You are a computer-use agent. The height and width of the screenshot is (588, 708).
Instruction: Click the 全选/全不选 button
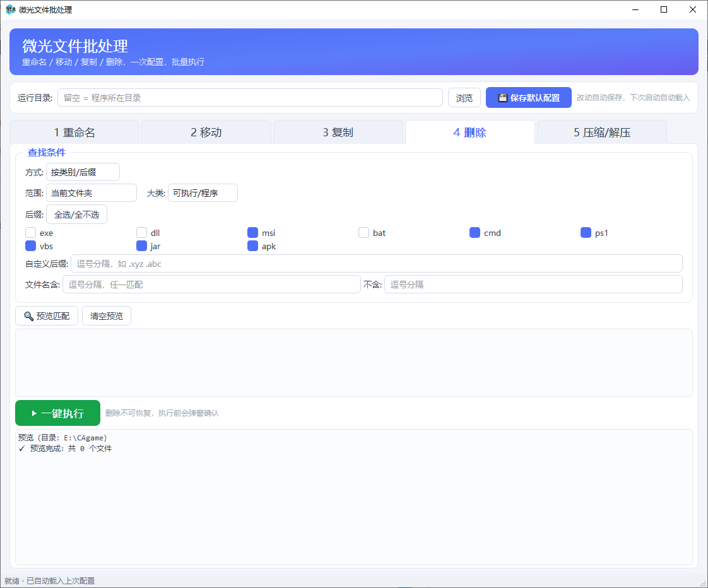[77, 215]
